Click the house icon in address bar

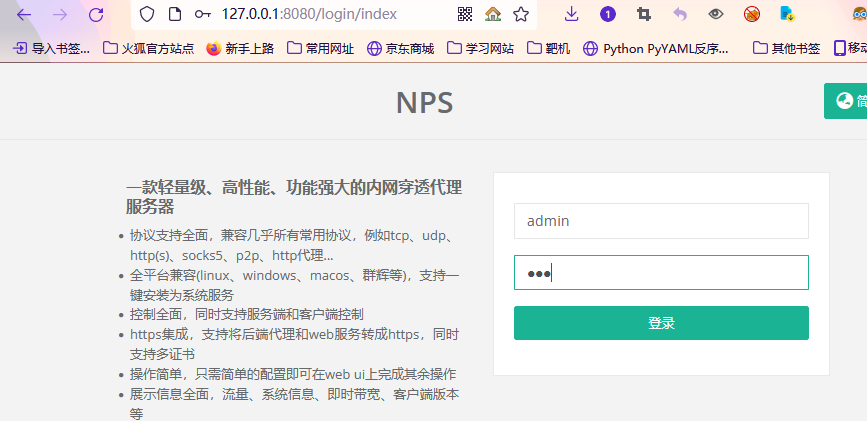click(x=493, y=14)
